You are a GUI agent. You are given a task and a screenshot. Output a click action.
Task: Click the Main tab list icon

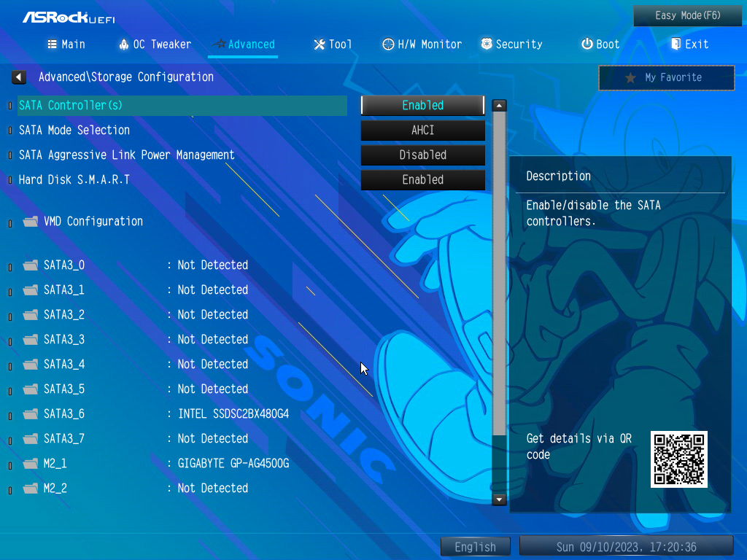click(52, 44)
